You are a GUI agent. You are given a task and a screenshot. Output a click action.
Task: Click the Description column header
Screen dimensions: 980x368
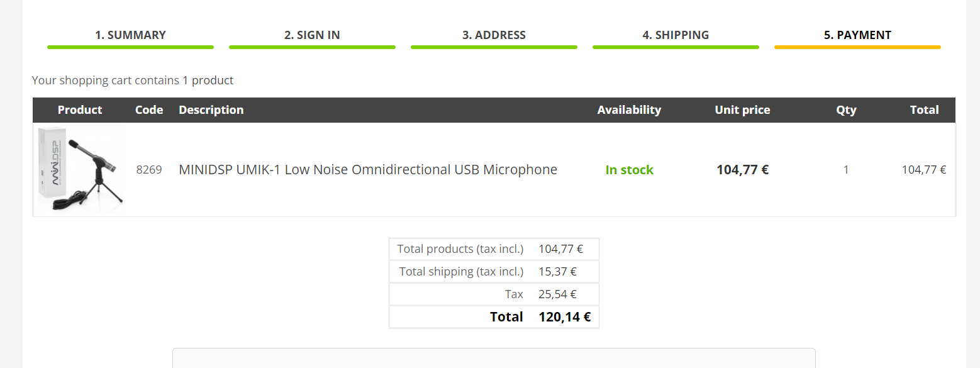tap(211, 110)
